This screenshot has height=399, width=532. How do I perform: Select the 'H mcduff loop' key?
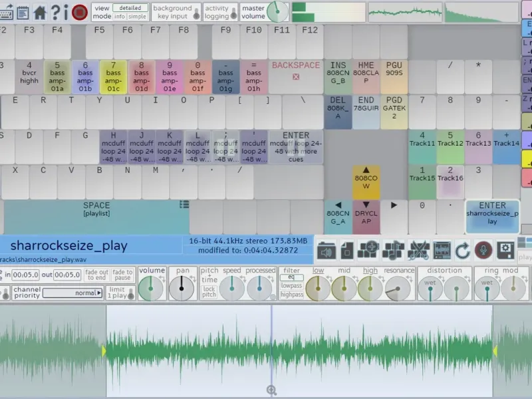point(113,147)
